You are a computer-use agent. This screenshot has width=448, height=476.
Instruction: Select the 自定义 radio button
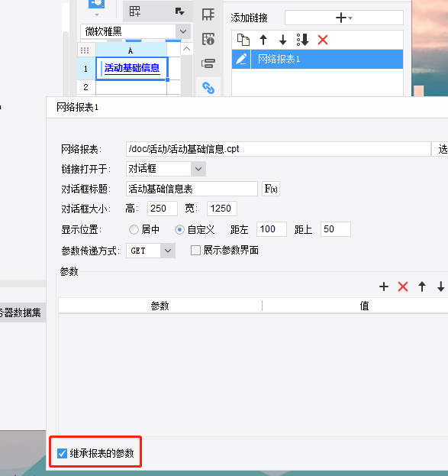coord(179,229)
